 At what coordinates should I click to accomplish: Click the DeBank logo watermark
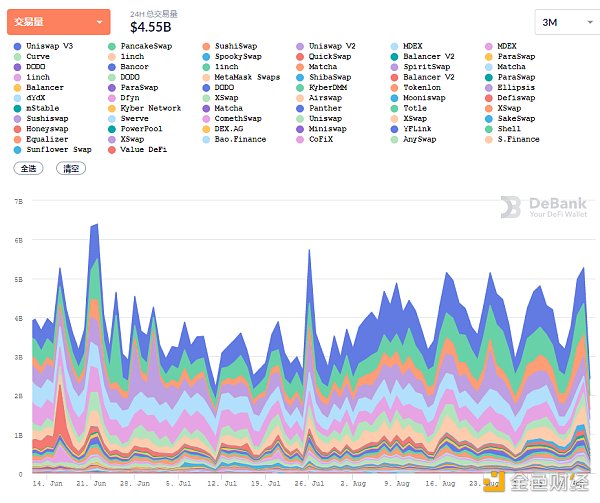coord(544,208)
